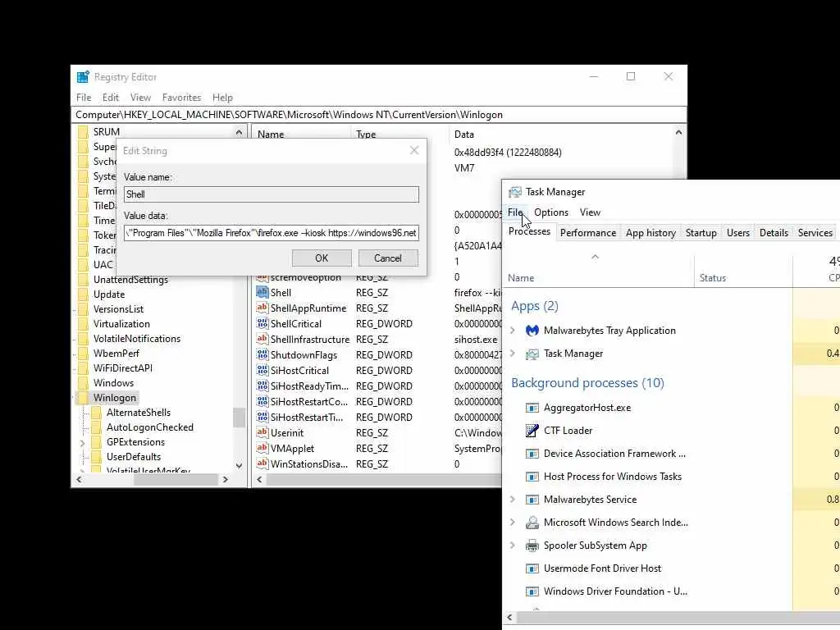Expand the Task Manager app row
Screen dimensions: 840x630
513,354
